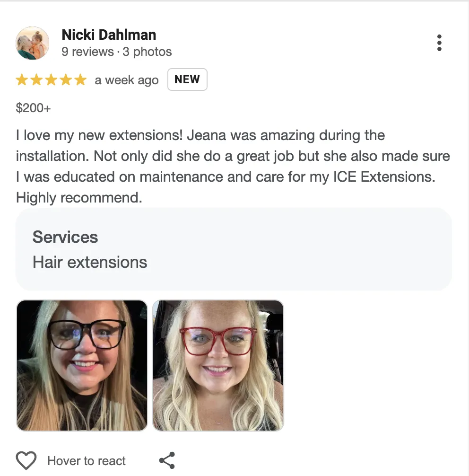The width and height of the screenshot is (469, 476).
Task: Click the review text mentioning Jeana
Action: [x=233, y=167]
